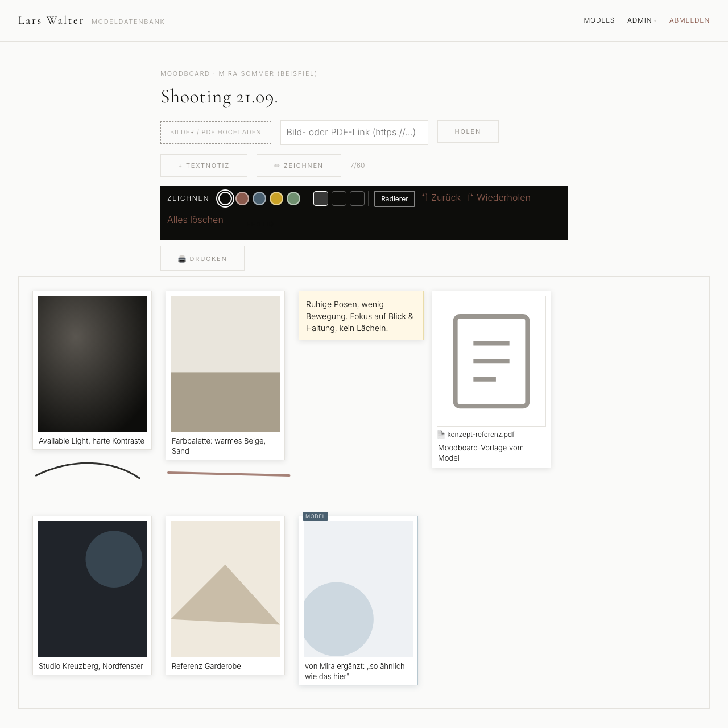Screen dimensions: 728x728
Task: Select the slate blue drawing color swatch
Action: [259, 198]
